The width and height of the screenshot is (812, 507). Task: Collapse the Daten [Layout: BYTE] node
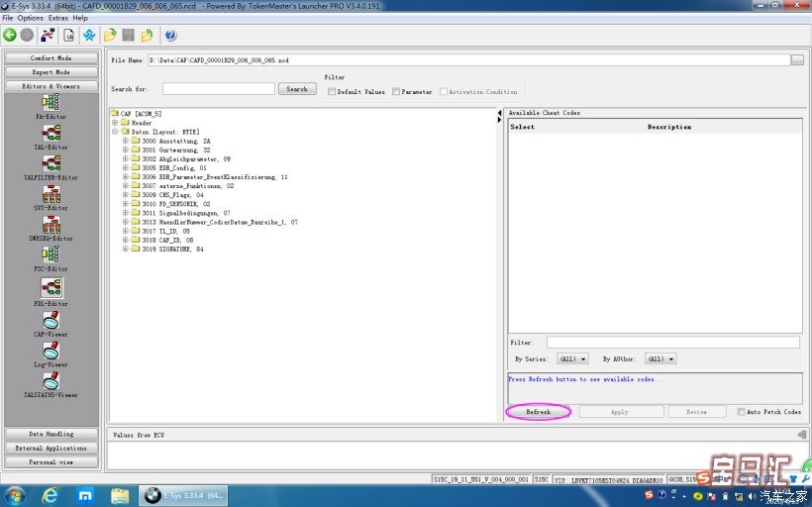pos(115,132)
